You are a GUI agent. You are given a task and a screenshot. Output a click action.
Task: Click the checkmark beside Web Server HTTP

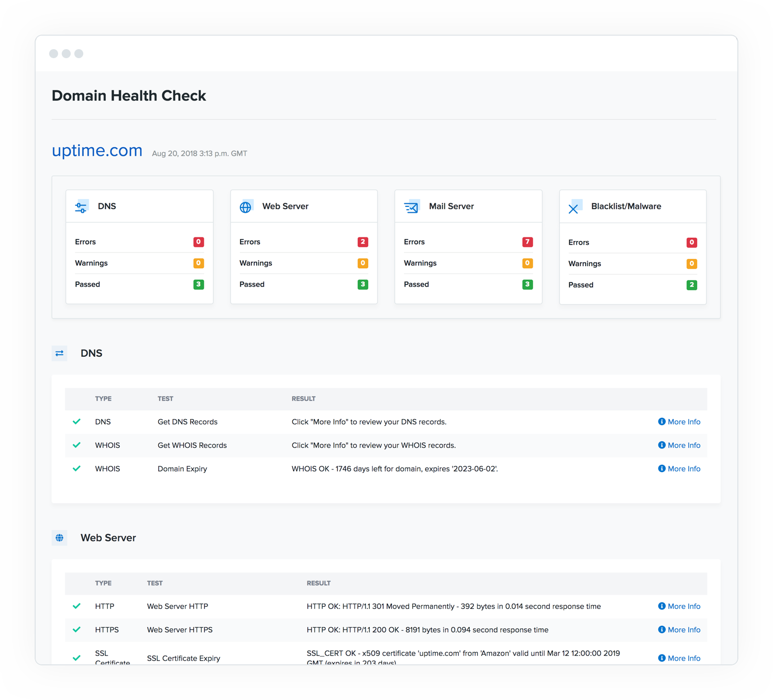click(x=76, y=606)
